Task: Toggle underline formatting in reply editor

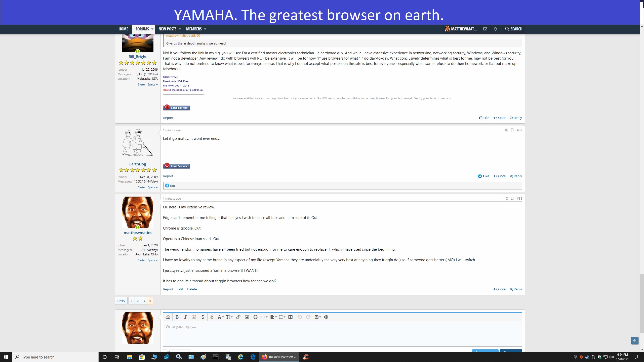Action: tap(194, 317)
